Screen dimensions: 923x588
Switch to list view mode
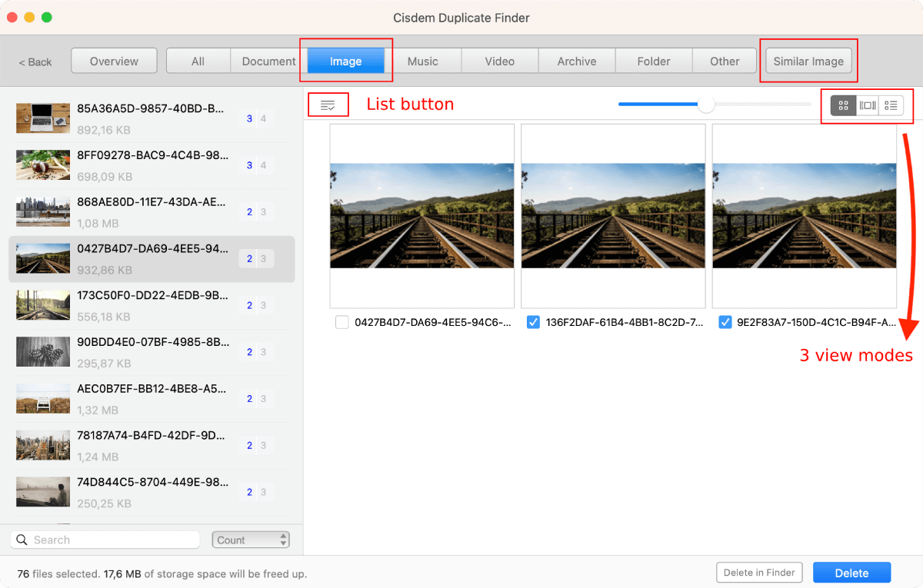[x=891, y=105]
